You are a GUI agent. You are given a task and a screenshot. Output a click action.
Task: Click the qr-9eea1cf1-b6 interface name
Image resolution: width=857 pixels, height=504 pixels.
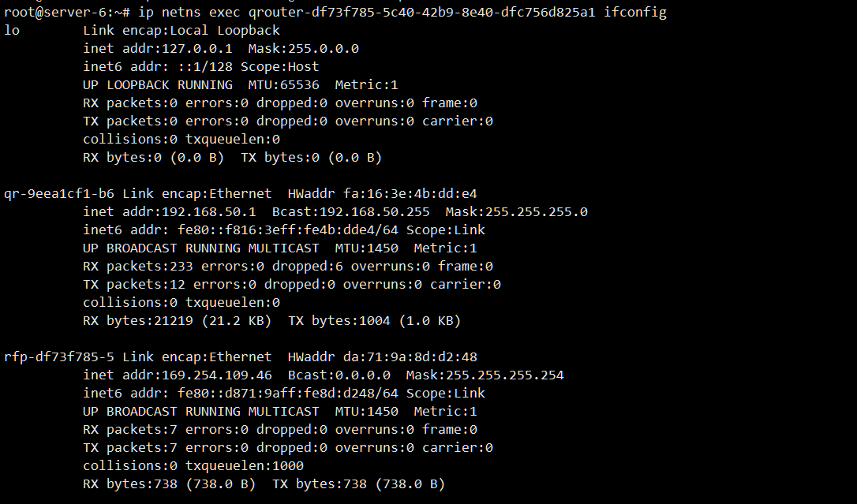pyautogui.click(x=59, y=194)
